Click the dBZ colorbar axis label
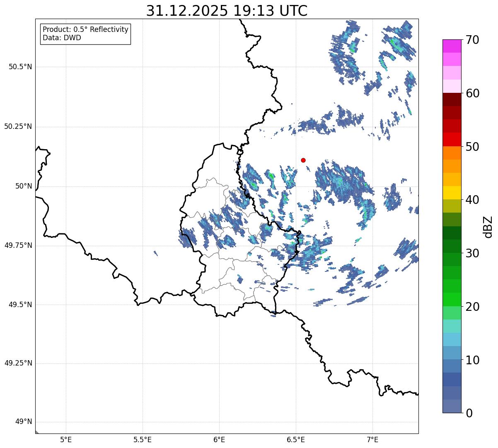This screenshot has width=498, height=448. pos(488,226)
